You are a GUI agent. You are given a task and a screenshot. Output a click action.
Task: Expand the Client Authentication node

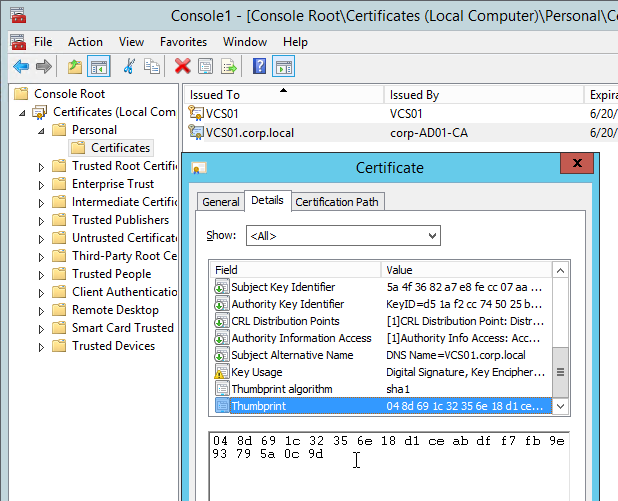click(41, 293)
